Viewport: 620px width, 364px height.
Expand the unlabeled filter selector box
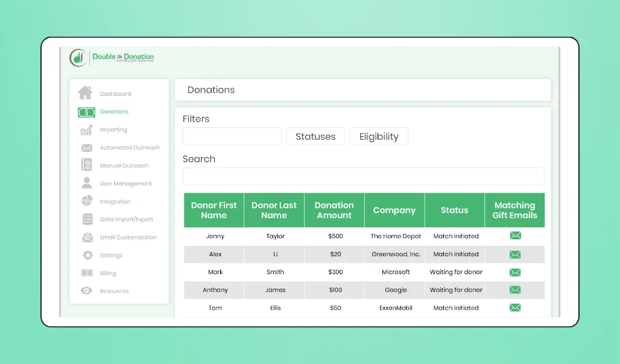232,136
